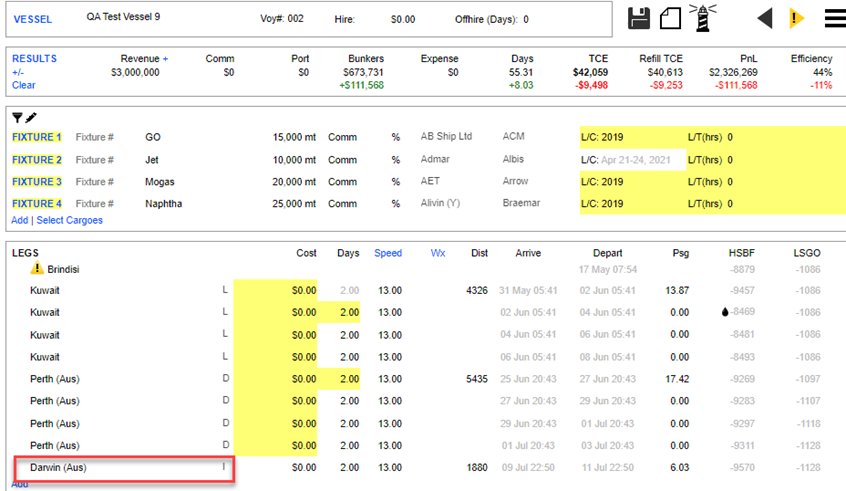Open the VESSEL link

32,19
